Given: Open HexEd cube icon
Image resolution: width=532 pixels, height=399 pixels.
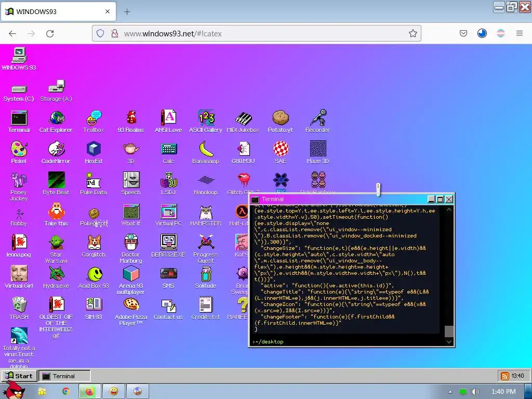Looking at the screenshot, I should coord(94,153).
